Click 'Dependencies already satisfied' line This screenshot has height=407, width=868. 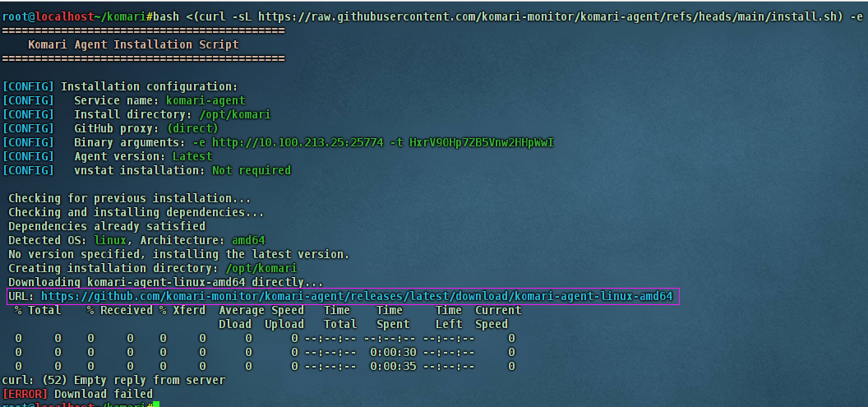pyautogui.click(x=107, y=226)
